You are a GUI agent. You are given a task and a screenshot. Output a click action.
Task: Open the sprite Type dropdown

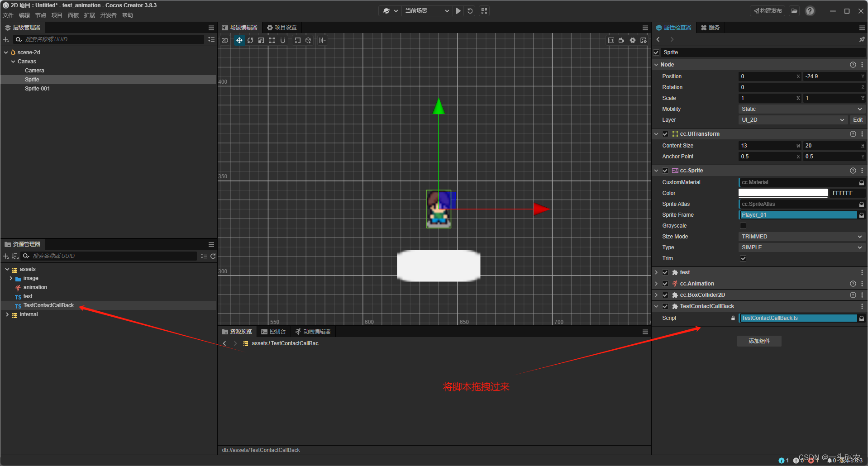tap(801, 247)
